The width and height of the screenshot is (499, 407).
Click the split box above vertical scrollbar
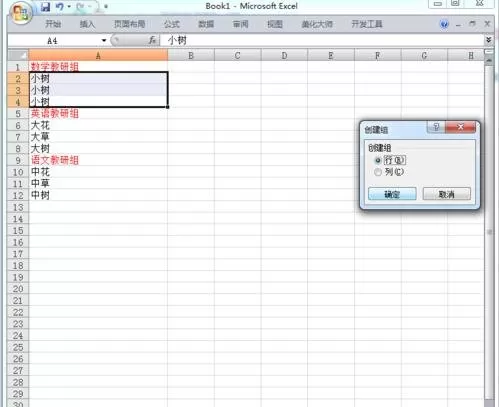[x=489, y=52]
